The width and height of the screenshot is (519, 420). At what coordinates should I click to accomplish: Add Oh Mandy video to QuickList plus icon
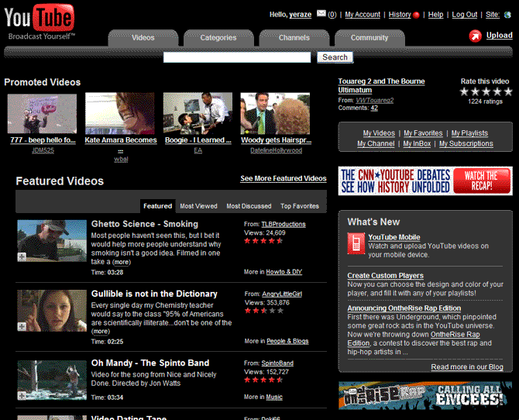[22, 395]
